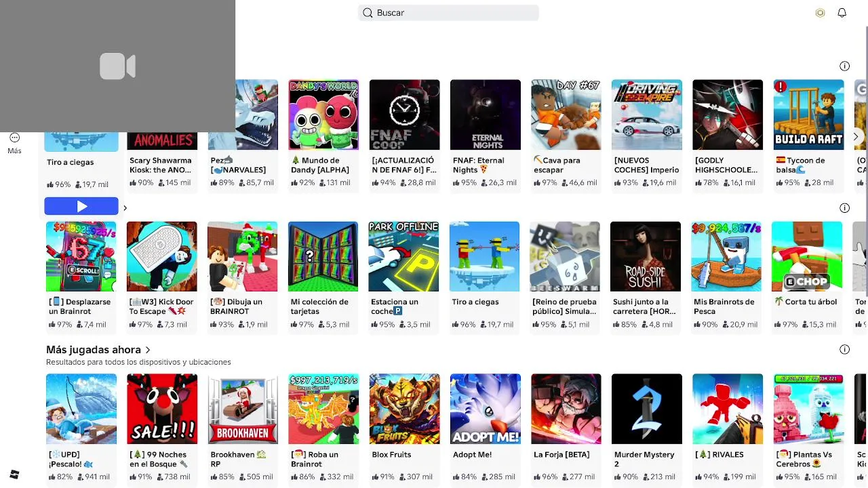Open info icon for first game row
This screenshot has width=868, height=488.
[844, 66]
